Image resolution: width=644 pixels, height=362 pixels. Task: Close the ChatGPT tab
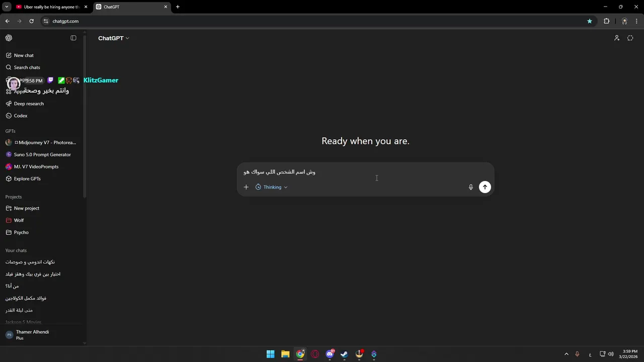pos(166,7)
